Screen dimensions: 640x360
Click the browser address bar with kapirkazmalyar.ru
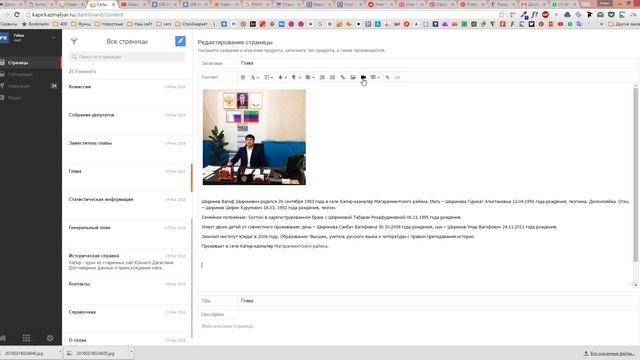[x=261, y=15]
